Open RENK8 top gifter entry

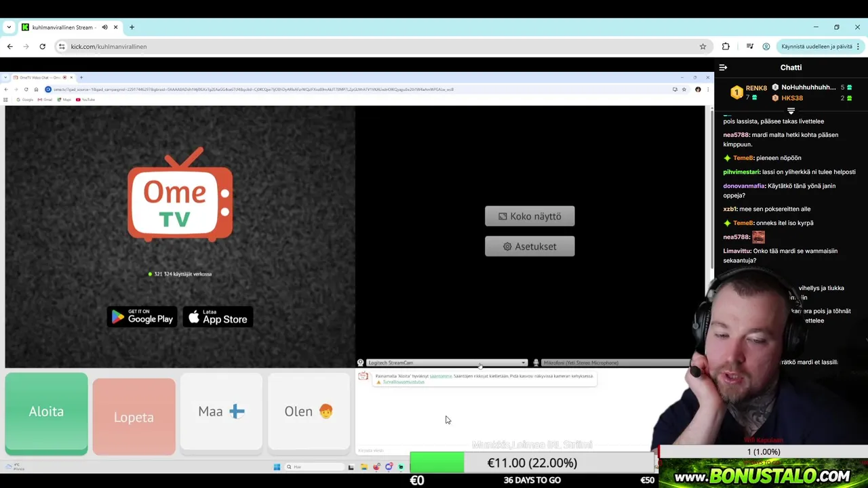pos(748,92)
